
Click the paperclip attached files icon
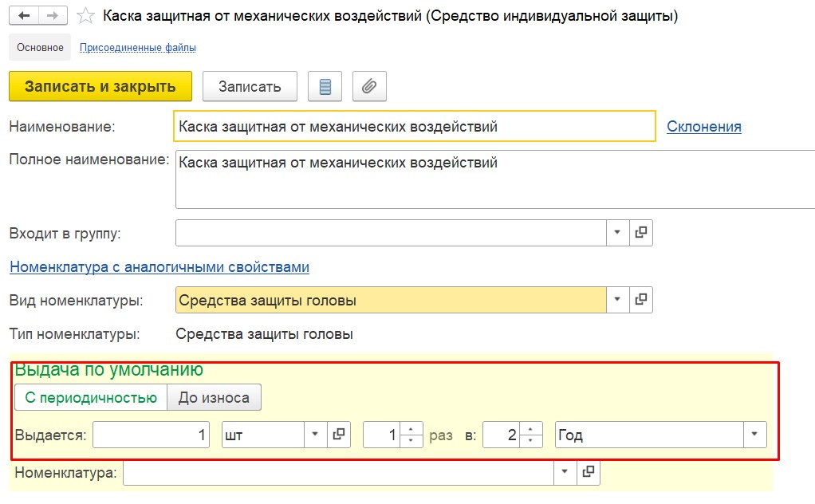pyautogui.click(x=369, y=86)
